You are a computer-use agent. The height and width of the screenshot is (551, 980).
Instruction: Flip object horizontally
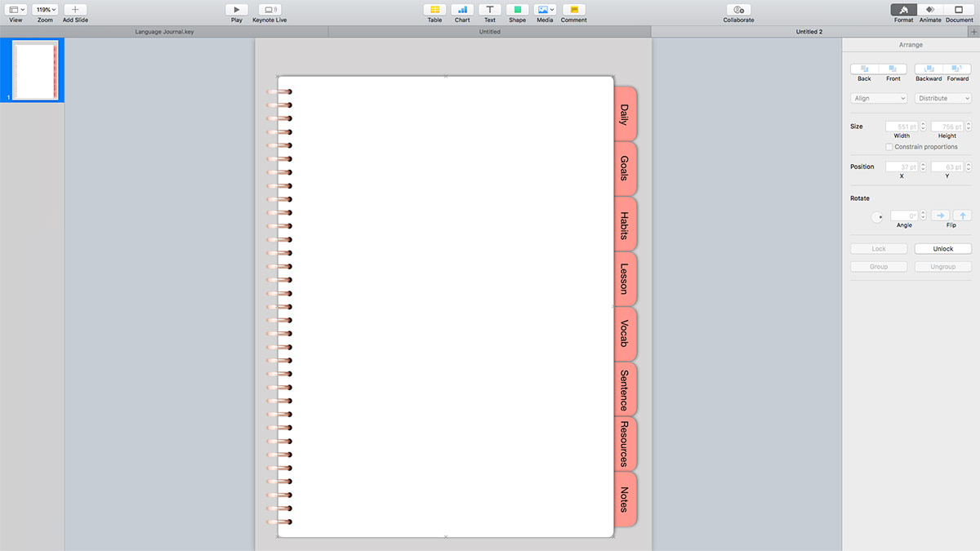pyautogui.click(x=941, y=216)
